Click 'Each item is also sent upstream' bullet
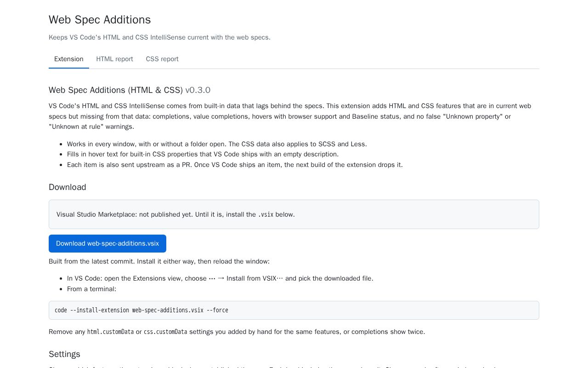The height and width of the screenshot is (368, 588). pyautogui.click(x=235, y=165)
